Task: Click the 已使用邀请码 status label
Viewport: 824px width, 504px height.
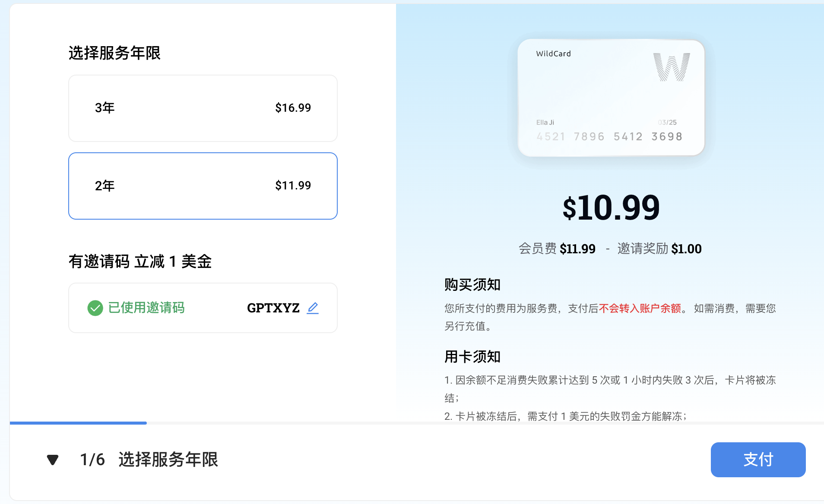Action: (x=146, y=308)
